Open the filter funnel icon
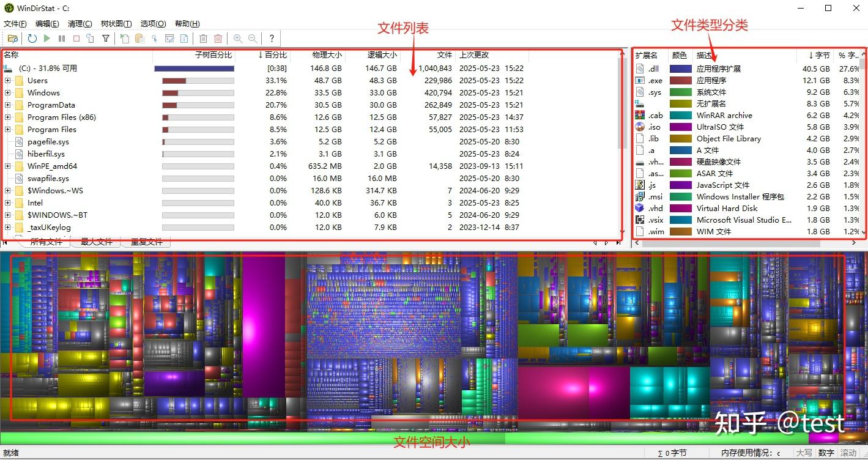 click(x=105, y=38)
